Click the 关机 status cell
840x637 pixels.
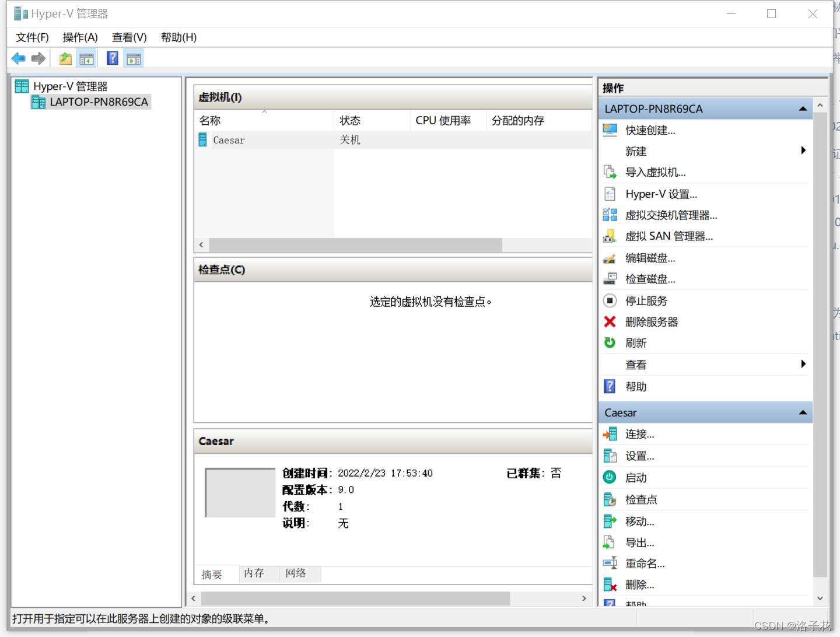[350, 140]
